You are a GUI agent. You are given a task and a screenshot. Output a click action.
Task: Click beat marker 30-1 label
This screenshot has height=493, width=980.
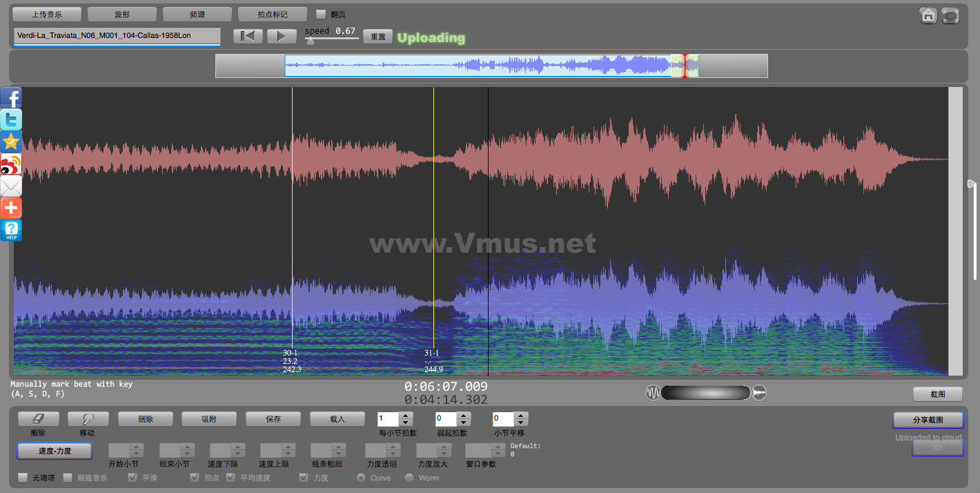(291, 353)
